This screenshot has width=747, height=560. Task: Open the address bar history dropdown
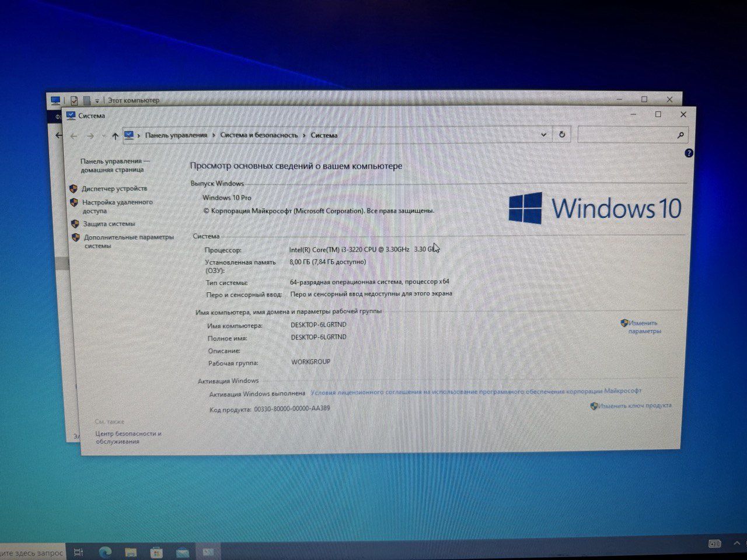(543, 135)
